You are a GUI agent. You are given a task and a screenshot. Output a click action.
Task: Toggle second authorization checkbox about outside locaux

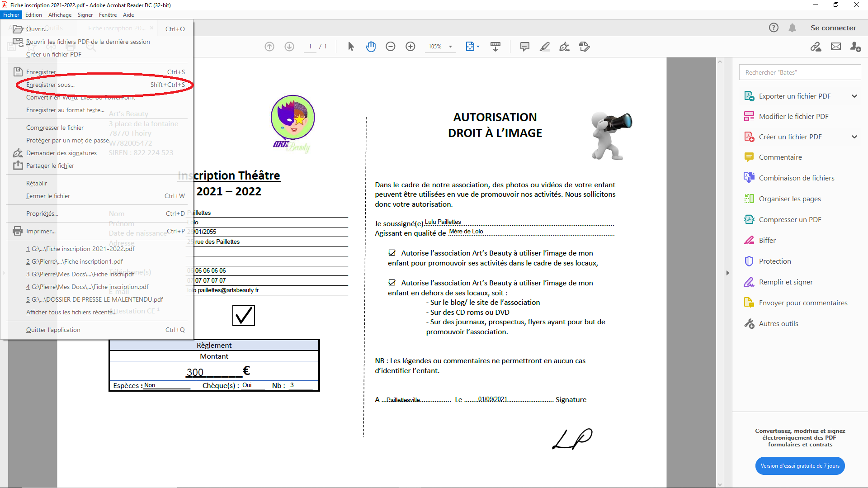392,283
